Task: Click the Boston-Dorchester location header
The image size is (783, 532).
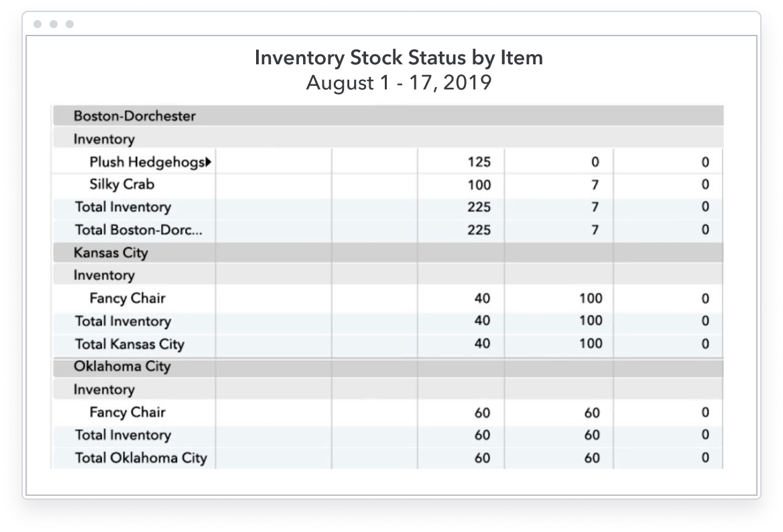Action: coord(134,116)
